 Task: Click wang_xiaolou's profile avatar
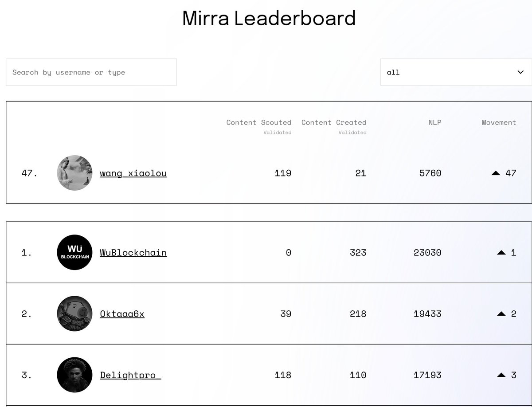pos(74,173)
